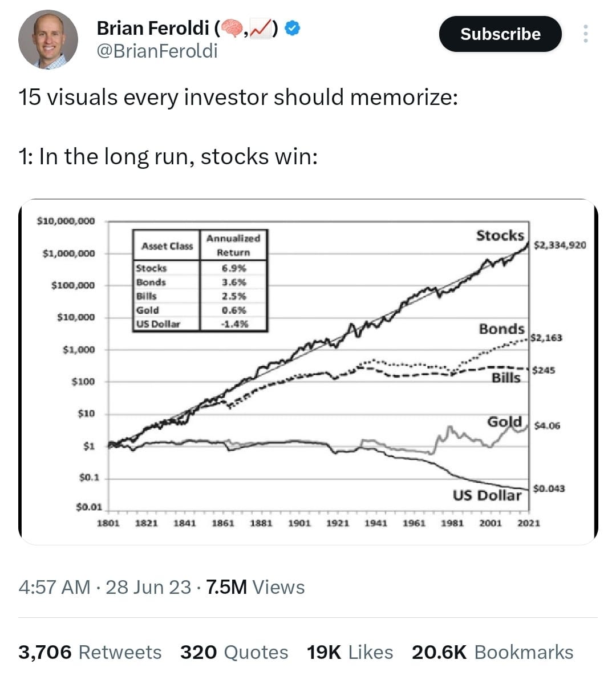
Task: Click the blue verified checkmark badge
Action: [x=292, y=29]
